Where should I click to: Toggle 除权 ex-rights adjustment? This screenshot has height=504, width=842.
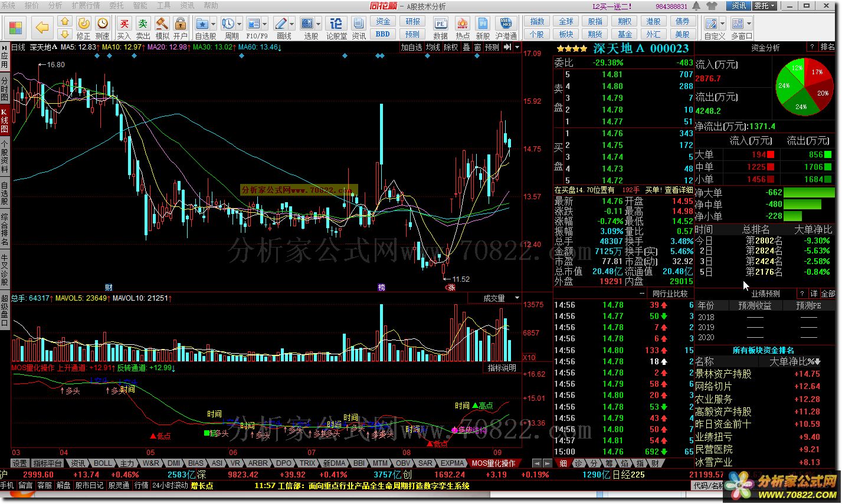coord(451,47)
